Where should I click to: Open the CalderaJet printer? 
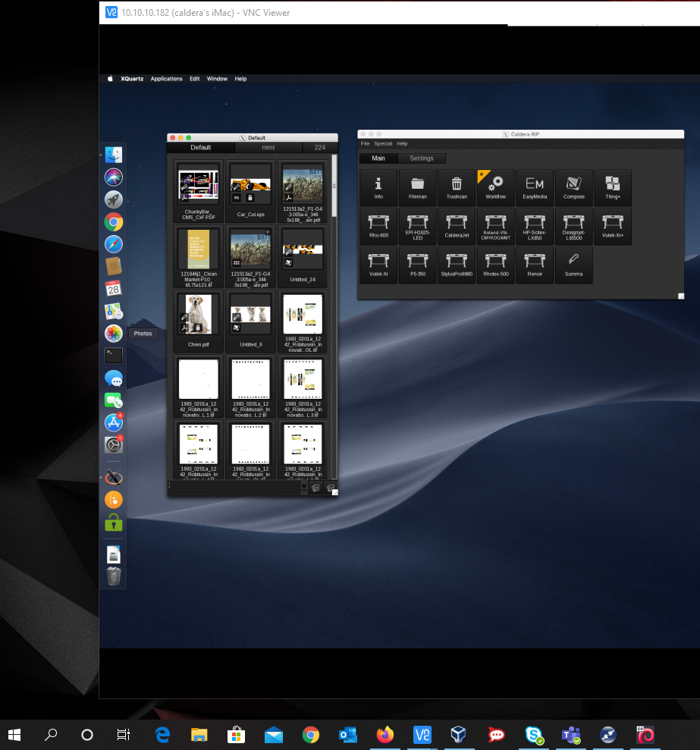tap(457, 226)
